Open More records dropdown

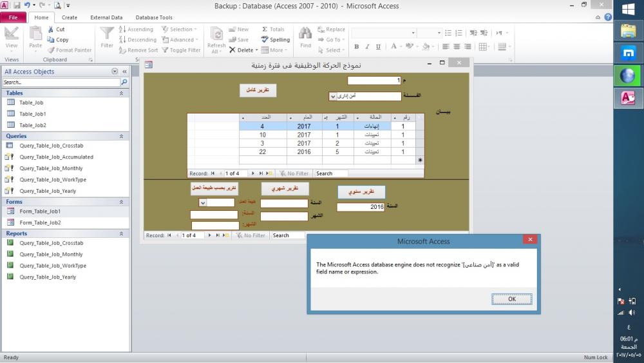click(x=274, y=50)
